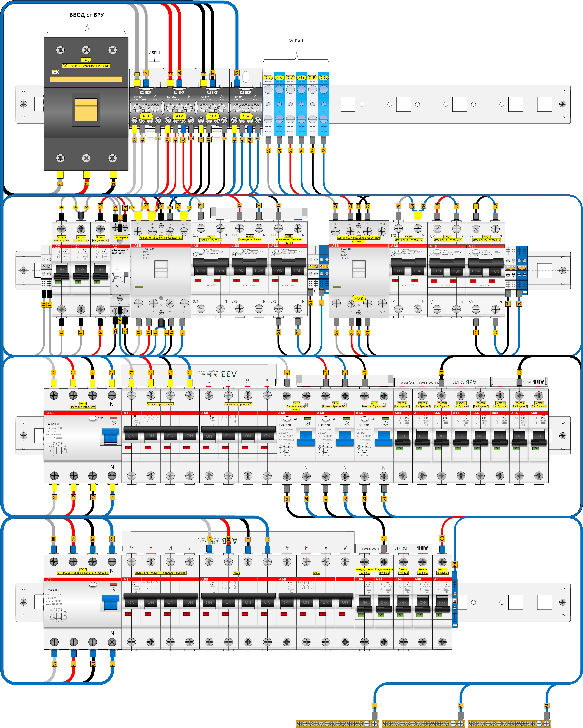Screen dimensions: 583x728
Task: Click the 'Розетки 1 э. Группа 3' label
Action: click(442, 404)
